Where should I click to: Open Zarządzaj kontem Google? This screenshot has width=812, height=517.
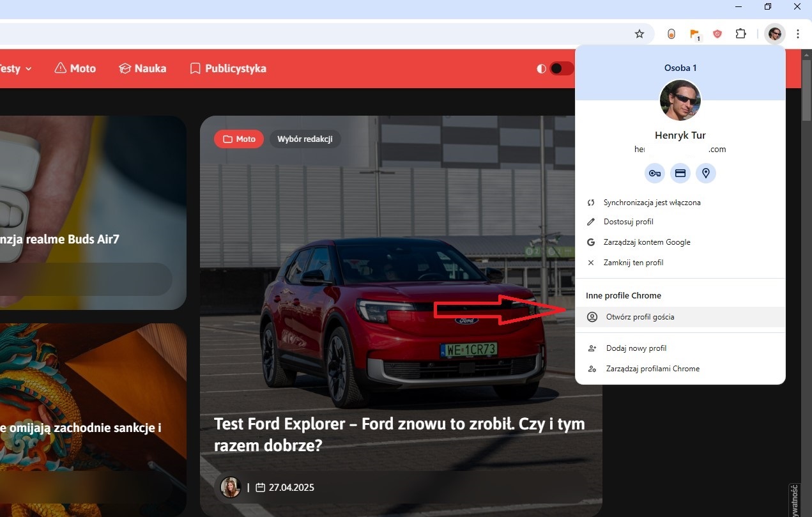(647, 242)
